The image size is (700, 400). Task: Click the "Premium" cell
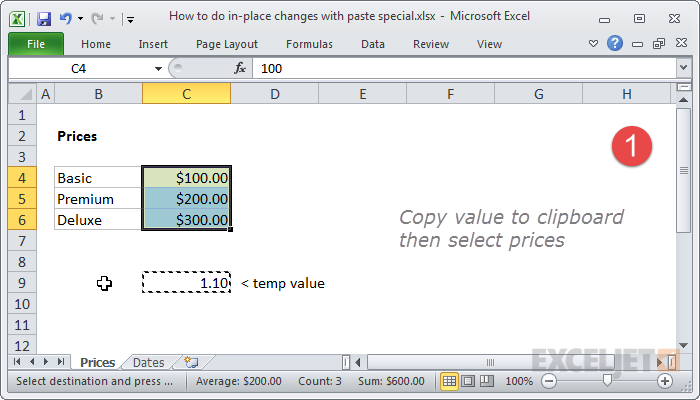98,199
